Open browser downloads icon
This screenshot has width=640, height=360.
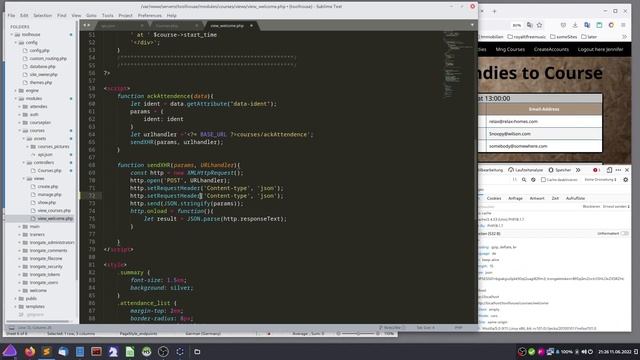[575, 25]
